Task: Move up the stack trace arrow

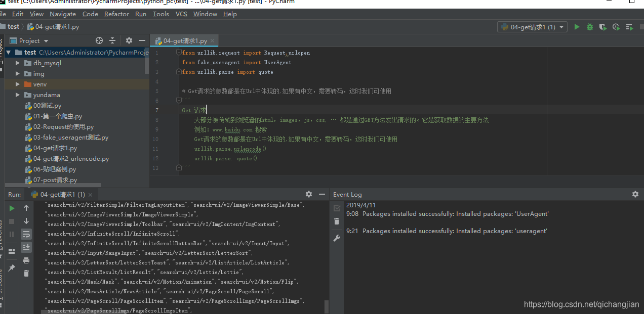Action: click(x=26, y=208)
